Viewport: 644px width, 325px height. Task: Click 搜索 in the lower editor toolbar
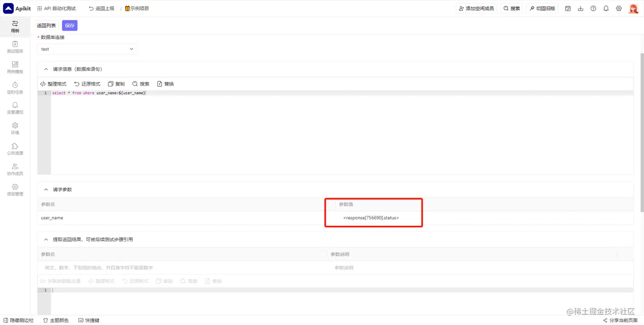pyautogui.click(x=189, y=281)
